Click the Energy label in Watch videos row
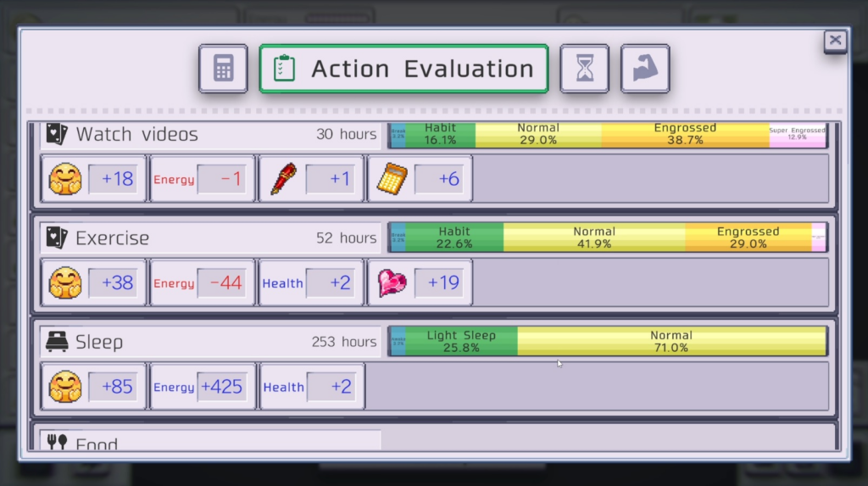This screenshot has width=868, height=486. click(174, 180)
